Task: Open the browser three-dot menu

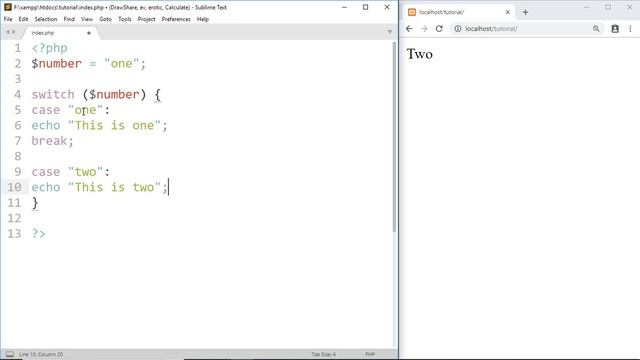Action: pyautogui.click(x=630, y=29)
